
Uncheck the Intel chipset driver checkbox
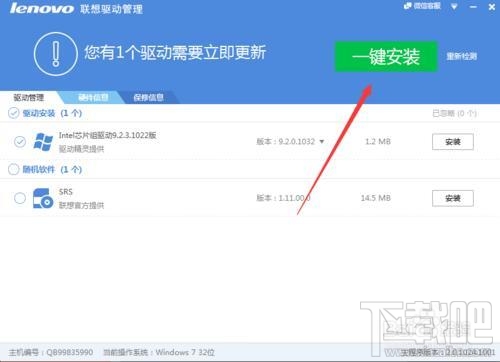pos(20,142)
